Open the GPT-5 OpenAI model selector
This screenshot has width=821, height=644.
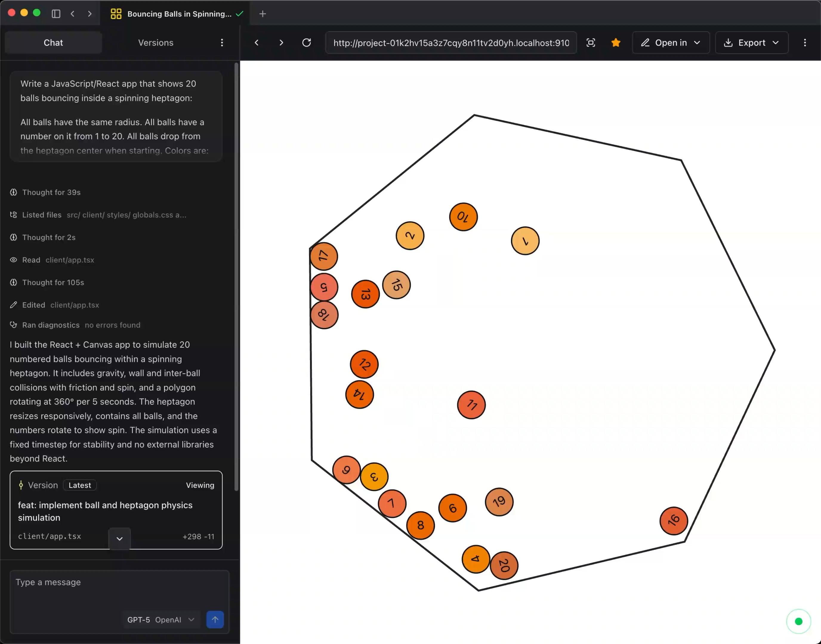point(161,620)
